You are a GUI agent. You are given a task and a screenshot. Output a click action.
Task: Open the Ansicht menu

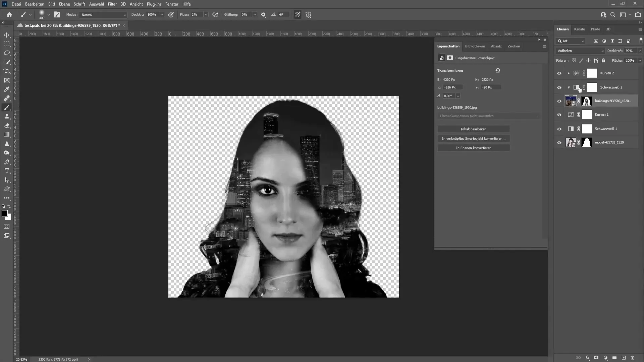[x=136, y=4]
